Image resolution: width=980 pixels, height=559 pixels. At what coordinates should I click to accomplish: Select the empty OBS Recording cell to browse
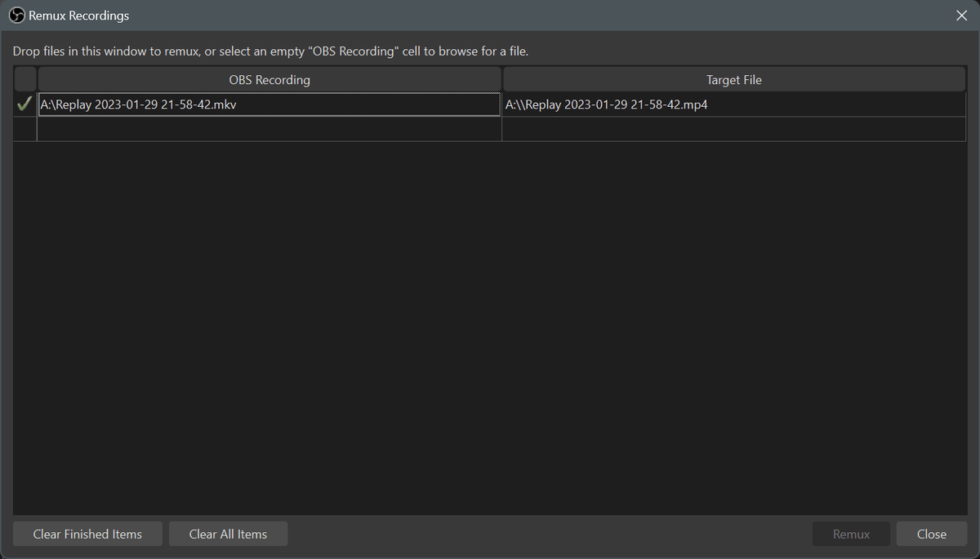pos(269,129)
